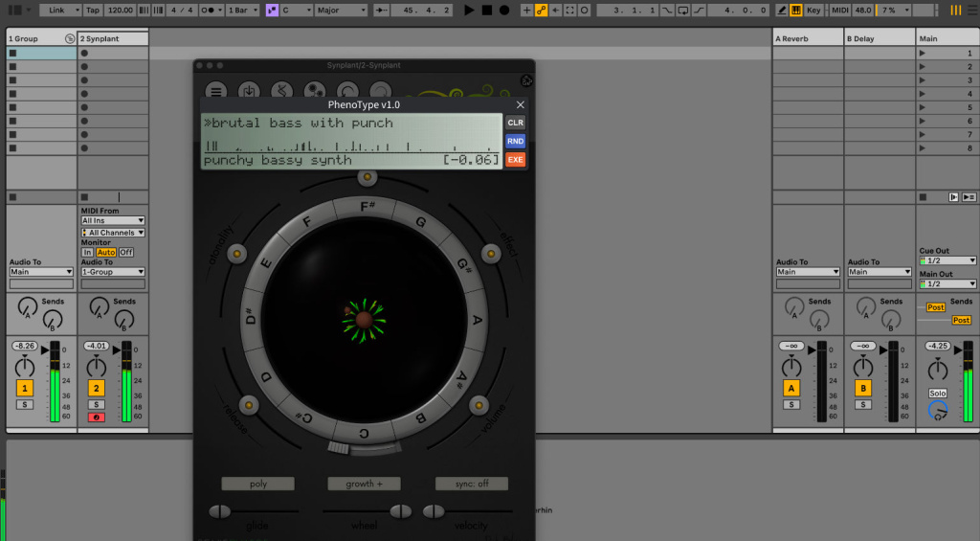Click the sync: off button
The image size is (980, 541).
pos(472,484)
